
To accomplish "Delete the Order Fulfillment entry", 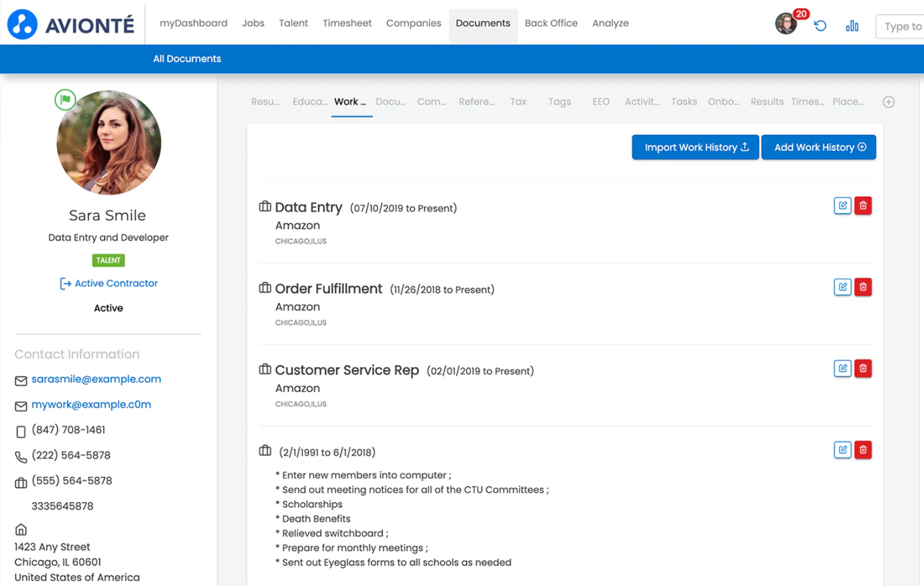I will [x=863, y=287].
